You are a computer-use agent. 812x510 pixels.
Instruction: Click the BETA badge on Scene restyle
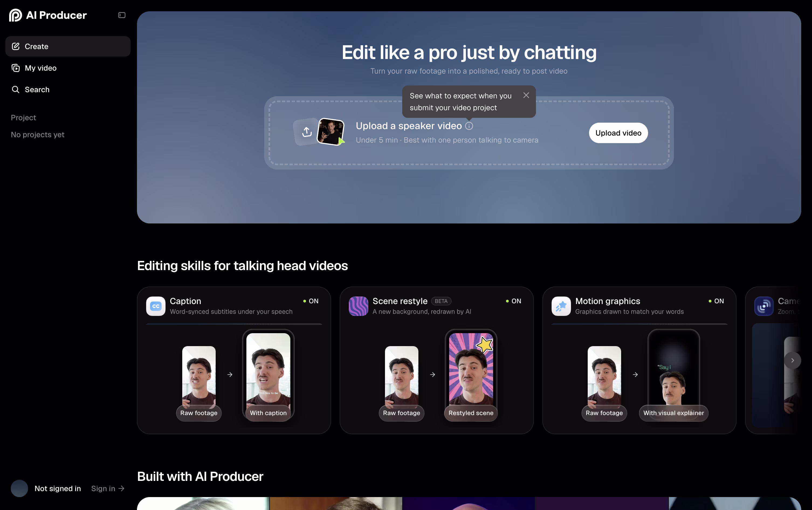coord(441,301)
